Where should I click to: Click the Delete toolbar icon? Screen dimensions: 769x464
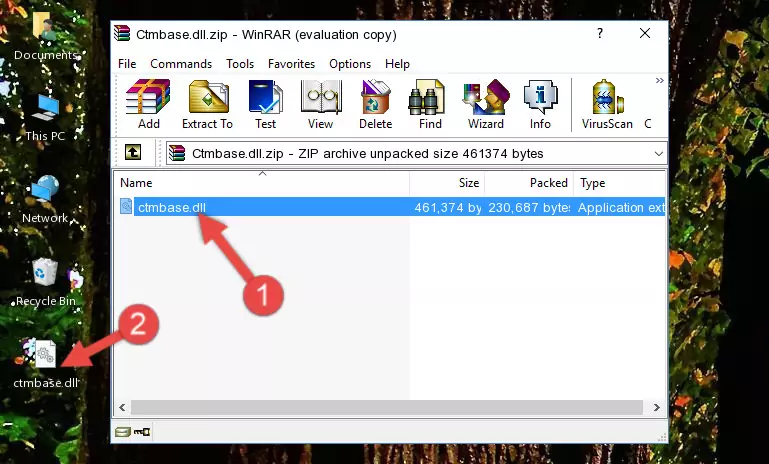click(376, 104)
